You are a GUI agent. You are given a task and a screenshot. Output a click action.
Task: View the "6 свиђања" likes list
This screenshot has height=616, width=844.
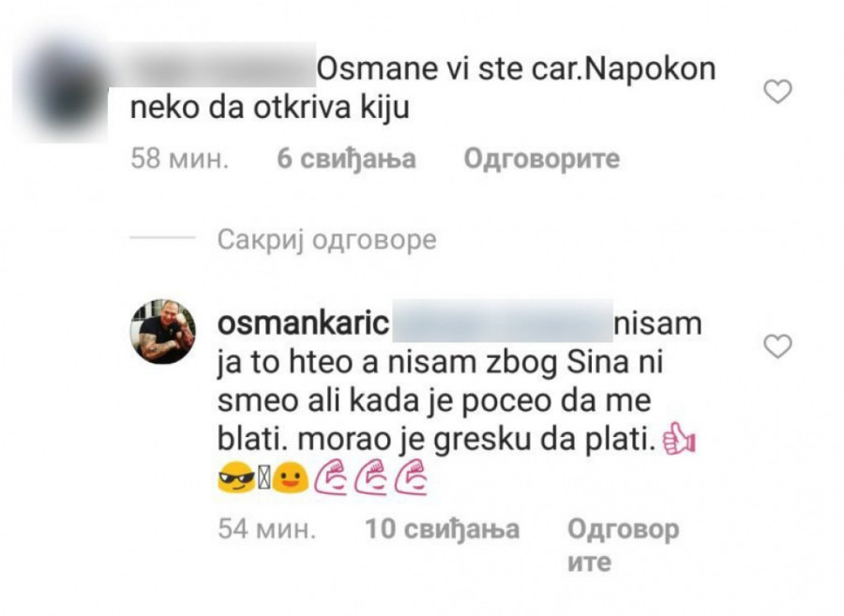pyautogui.click(x=346, y=158)
